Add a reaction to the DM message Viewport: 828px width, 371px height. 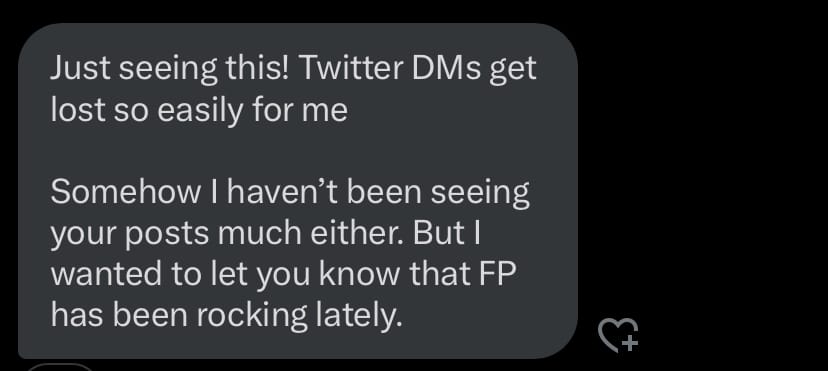(x=618, y=335)
